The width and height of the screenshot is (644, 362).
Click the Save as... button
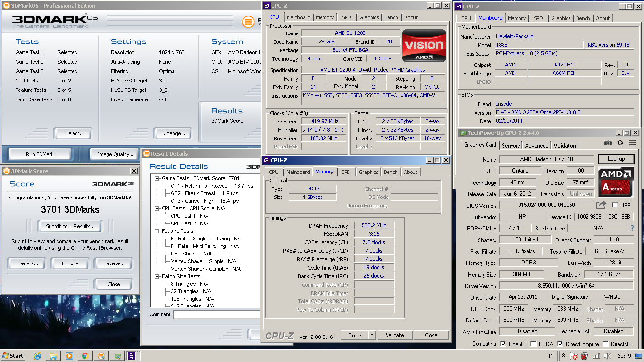[x=114, y=263]
